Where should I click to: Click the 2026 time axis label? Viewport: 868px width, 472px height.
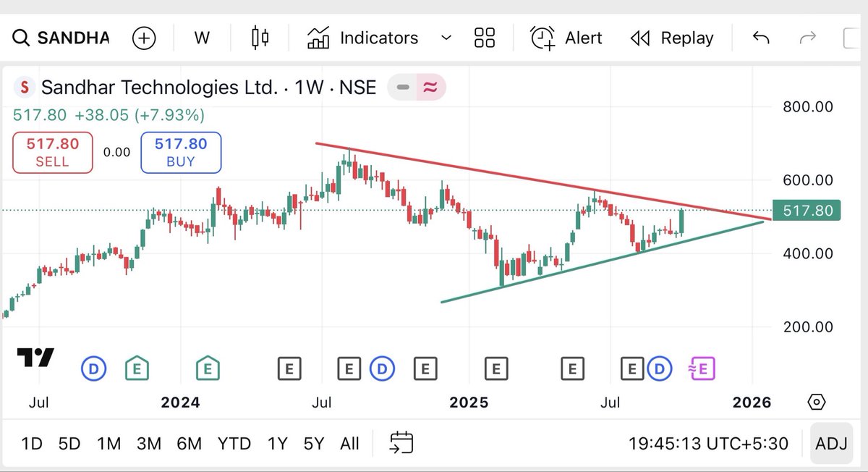pos(752,403)
